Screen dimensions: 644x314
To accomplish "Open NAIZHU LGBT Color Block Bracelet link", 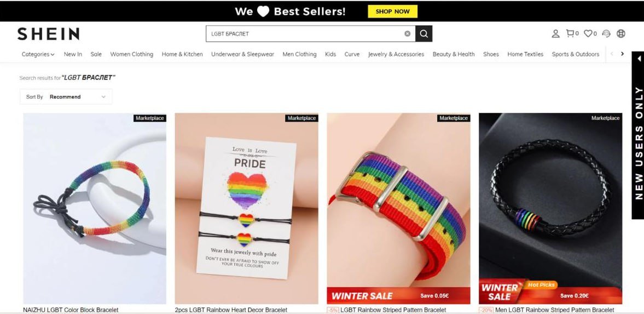I will 71,310.
